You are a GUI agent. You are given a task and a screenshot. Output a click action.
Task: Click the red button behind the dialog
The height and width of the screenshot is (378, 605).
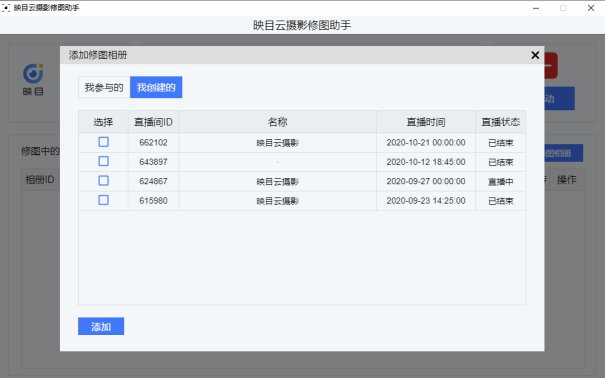tap(551, 66)
